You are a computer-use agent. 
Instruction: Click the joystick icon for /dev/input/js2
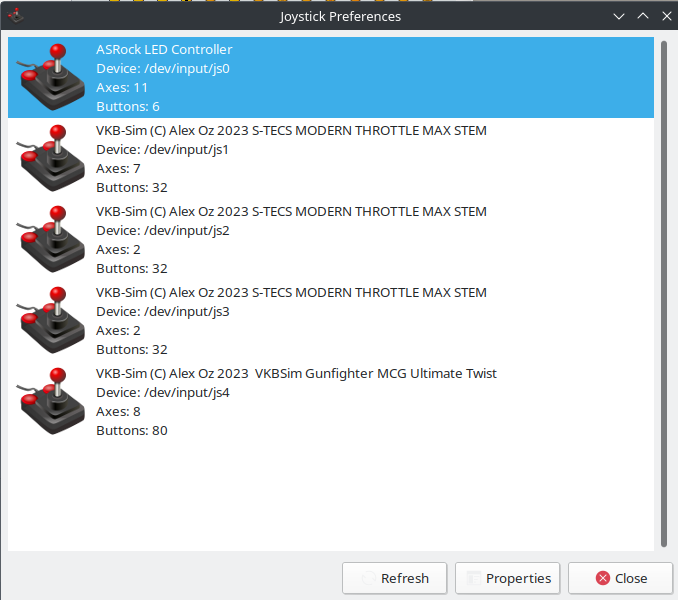coord(48,239)
